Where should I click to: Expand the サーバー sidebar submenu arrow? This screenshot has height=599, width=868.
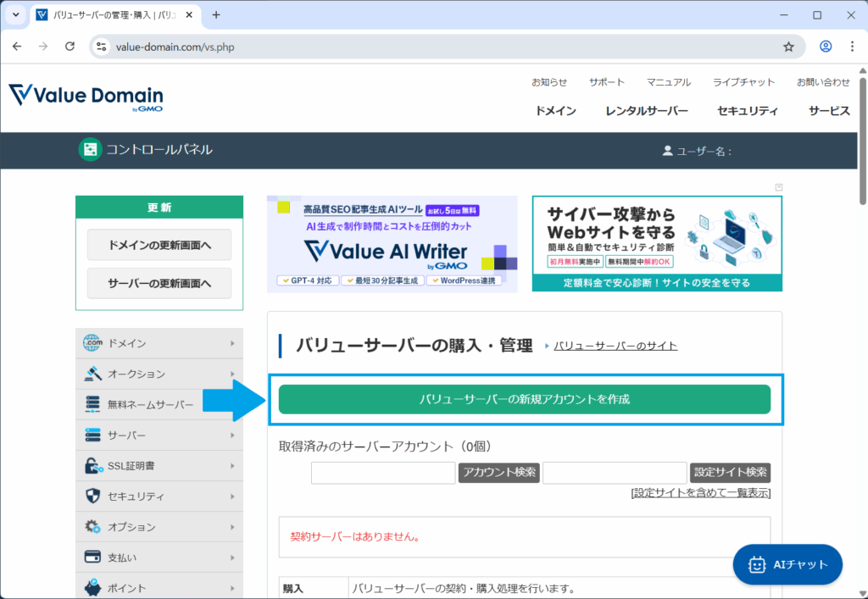point(232,435)
